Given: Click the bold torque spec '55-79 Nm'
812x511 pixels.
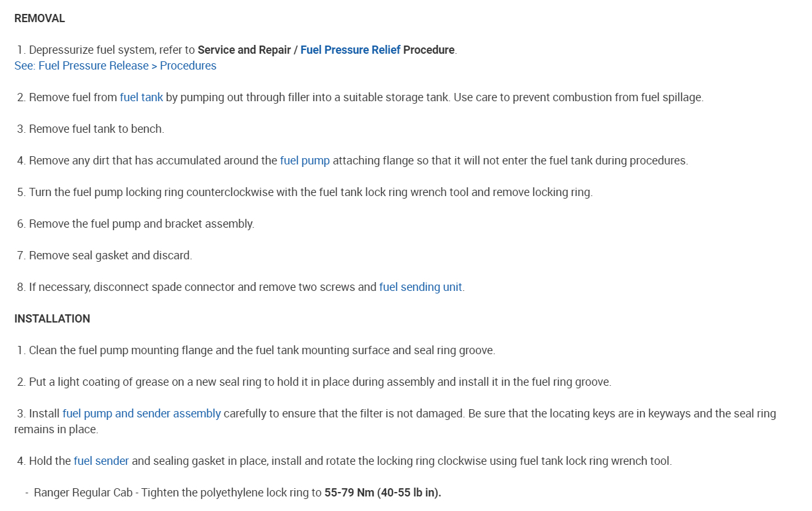Looking at the screenshot, I should click(x=349, y=493).
